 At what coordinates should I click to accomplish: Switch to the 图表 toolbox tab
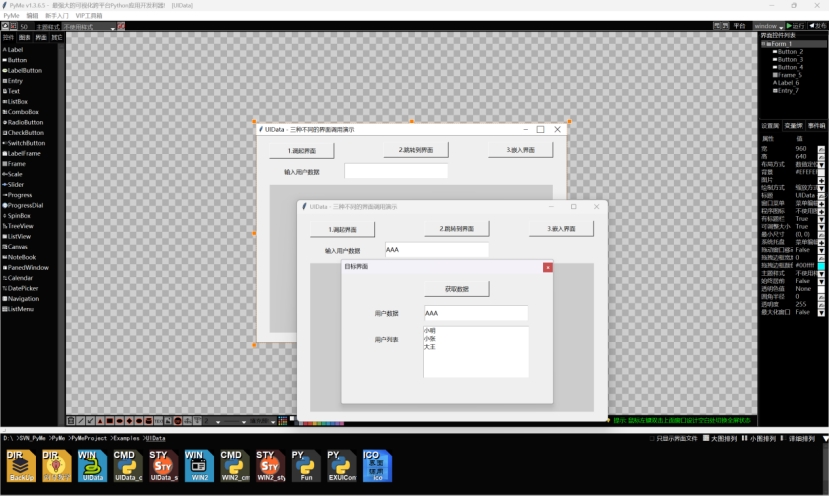(24, 38)
